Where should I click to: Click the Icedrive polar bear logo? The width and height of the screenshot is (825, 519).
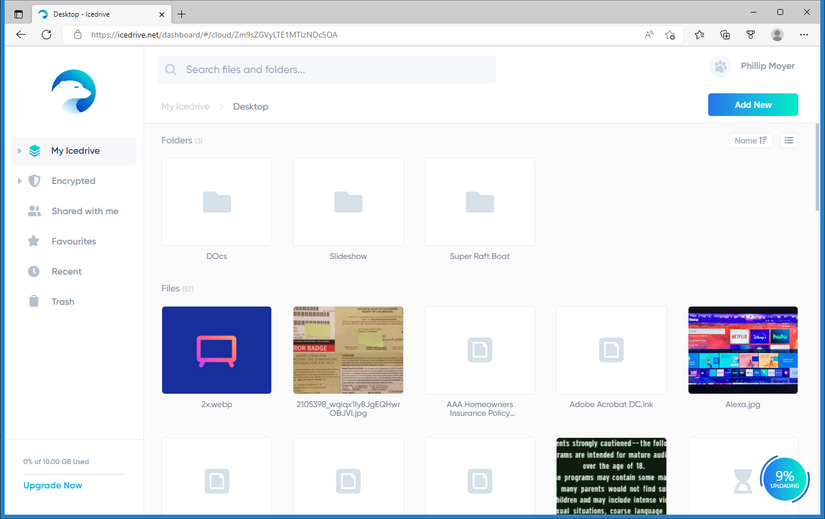[74, 91]
